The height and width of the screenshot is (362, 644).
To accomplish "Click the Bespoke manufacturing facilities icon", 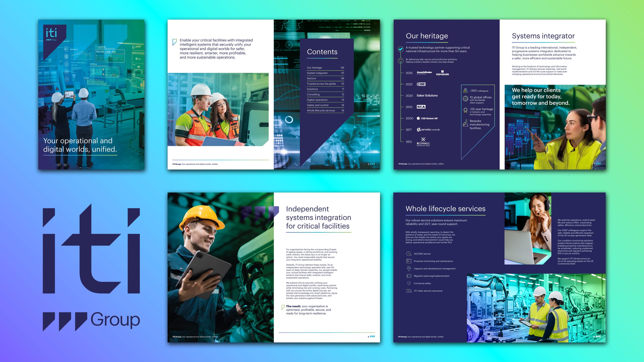I will pyautogui.click(x=465, y=123).
